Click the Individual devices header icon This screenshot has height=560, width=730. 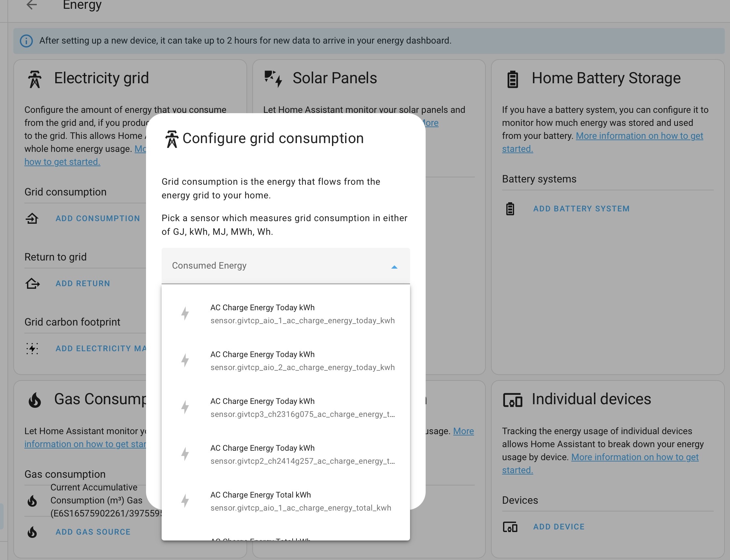512,400
